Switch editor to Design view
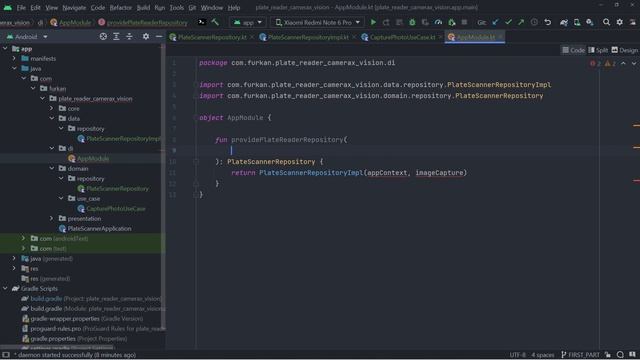This screenshot has height=360, width=640. point(624,50)
